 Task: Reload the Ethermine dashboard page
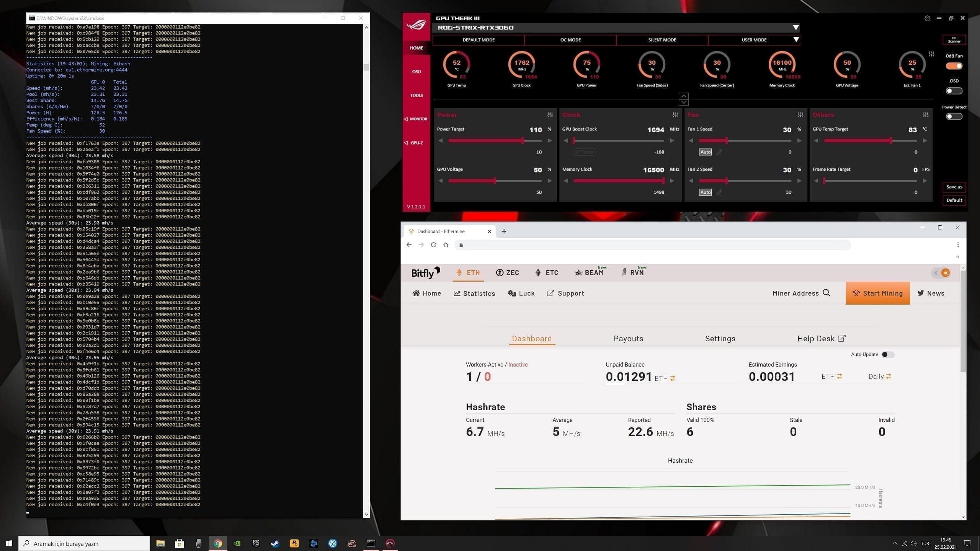click(433, 245)
